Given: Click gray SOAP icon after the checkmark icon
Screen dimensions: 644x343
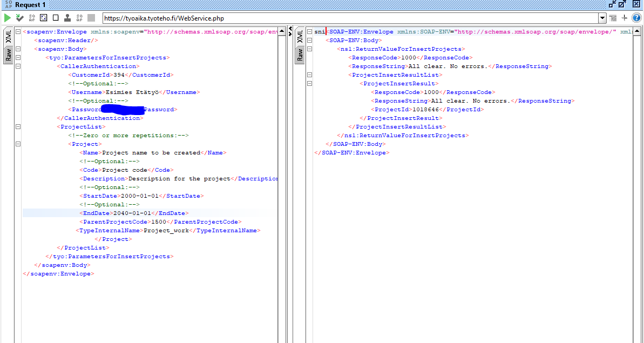Looking at the screenshot, I should pos(32,18).
